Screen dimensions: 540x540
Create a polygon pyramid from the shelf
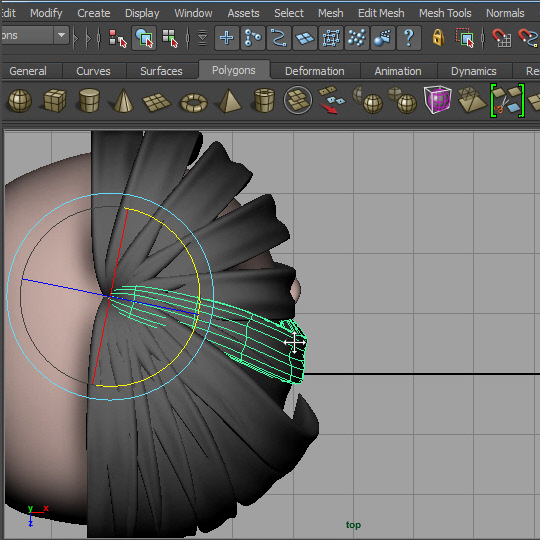(230, 101)
